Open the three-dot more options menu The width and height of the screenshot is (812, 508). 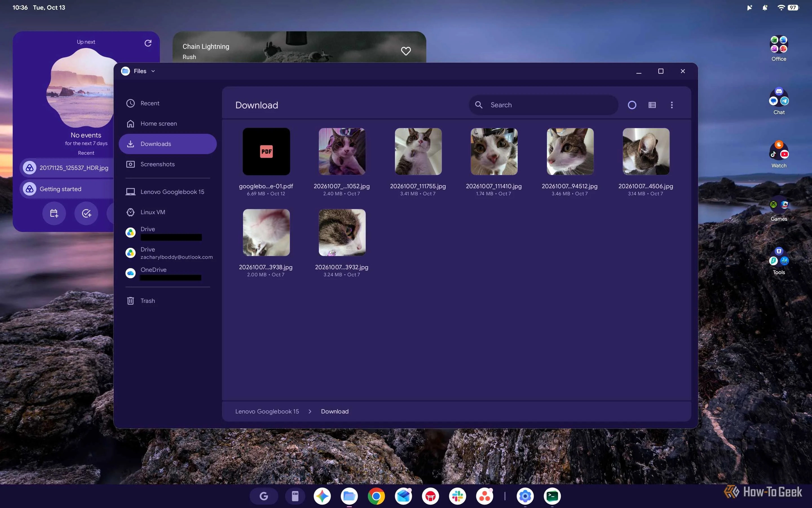click(x=672, y=105)
